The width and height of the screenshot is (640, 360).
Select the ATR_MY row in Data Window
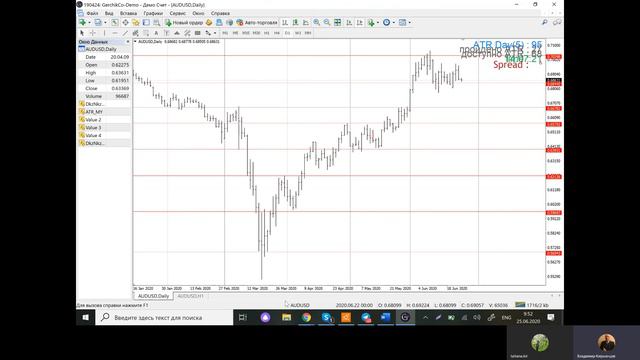tap(104, 112)
